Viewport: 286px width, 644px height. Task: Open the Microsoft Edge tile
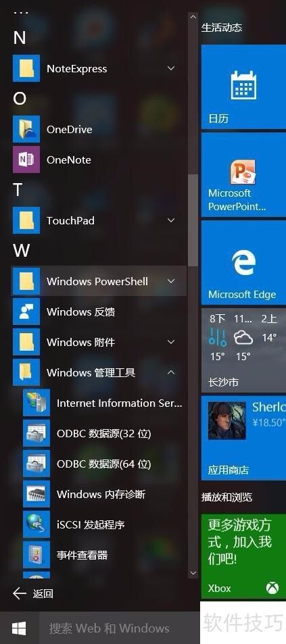pyautogui.click(x=243, y=262)
